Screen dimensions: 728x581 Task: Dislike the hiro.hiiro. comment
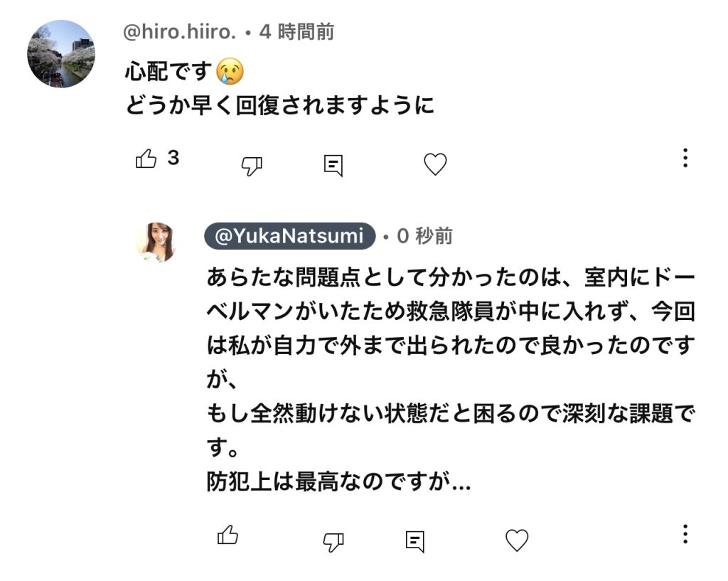tap(252, 166)
